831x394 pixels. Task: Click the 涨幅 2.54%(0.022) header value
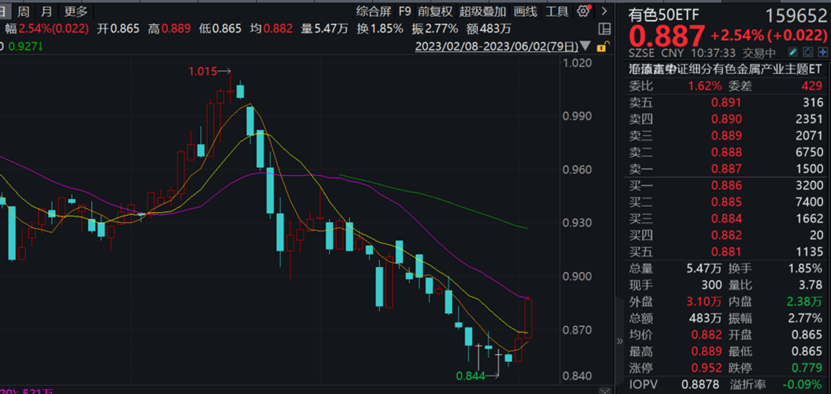(x=53, y=29)
